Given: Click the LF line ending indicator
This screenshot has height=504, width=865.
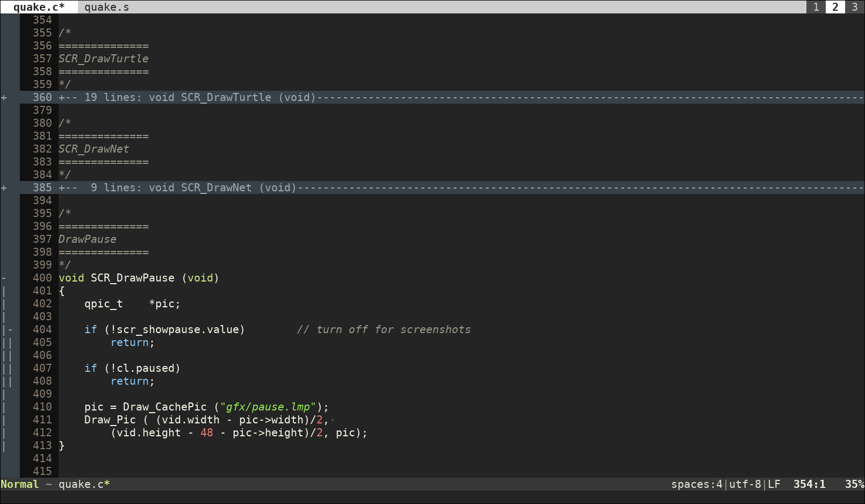Looking at the screenshot, I should pyautogui.click(x=774, y=484).
